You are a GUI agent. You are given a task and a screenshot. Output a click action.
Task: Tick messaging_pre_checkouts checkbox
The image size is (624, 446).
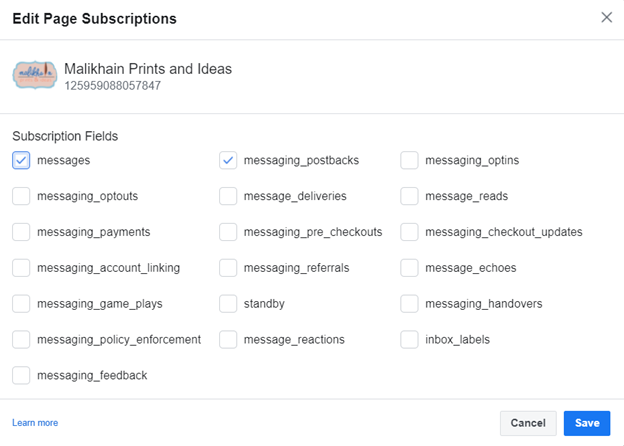click(228, 232)
